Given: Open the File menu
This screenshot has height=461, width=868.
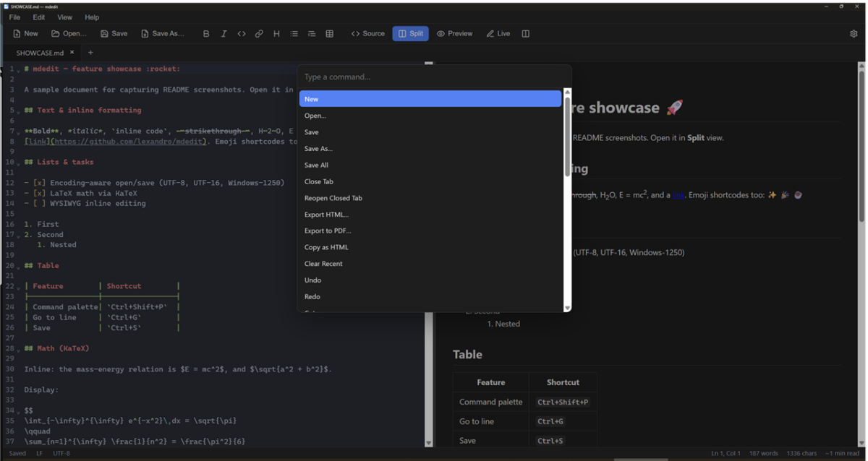Looking at the screenshot, I should (14, 17).
